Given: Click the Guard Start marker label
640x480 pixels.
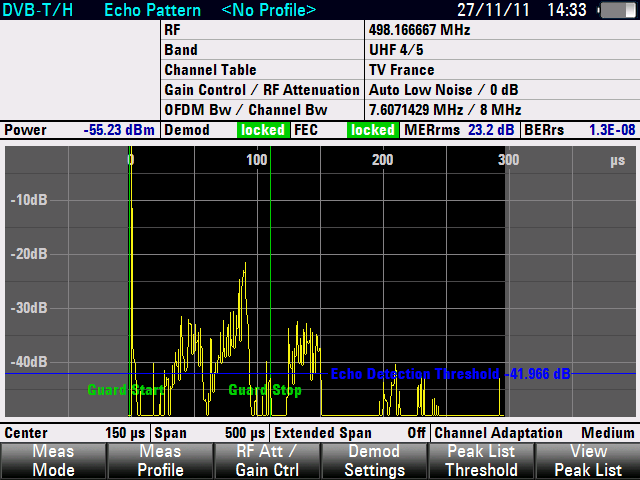Looking at the screenshot, I should coord(126,390).
